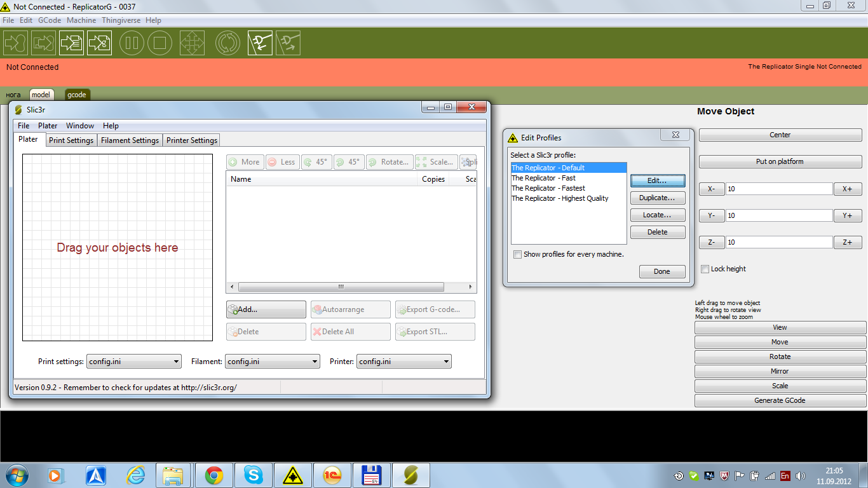Screen dimensions: 868x488
Task: Click the Add... button in Slic3r
Action: 266,309
